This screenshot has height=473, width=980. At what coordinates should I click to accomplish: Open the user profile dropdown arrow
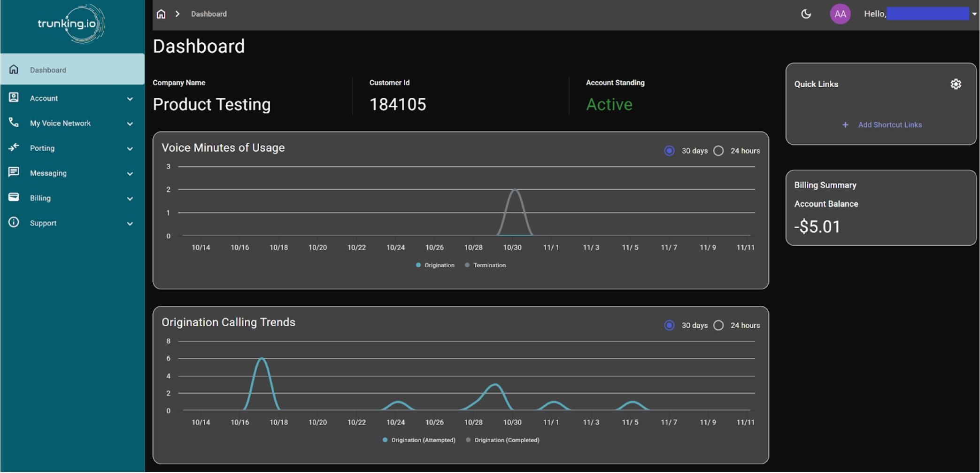(974, 14)
